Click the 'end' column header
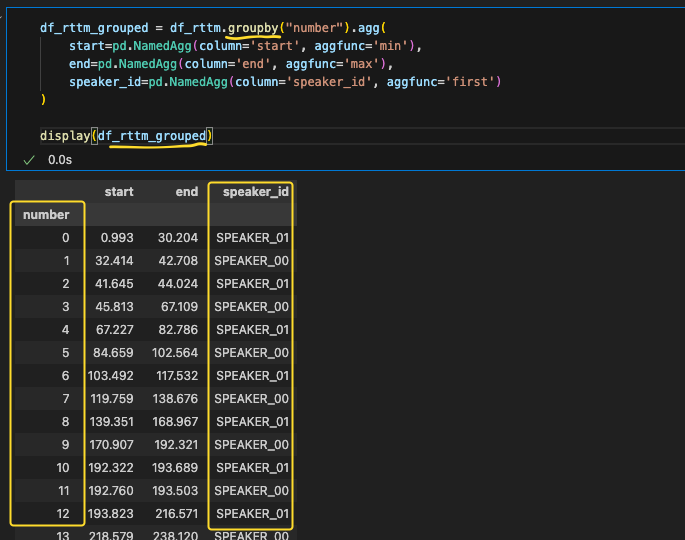 [187, 192]
